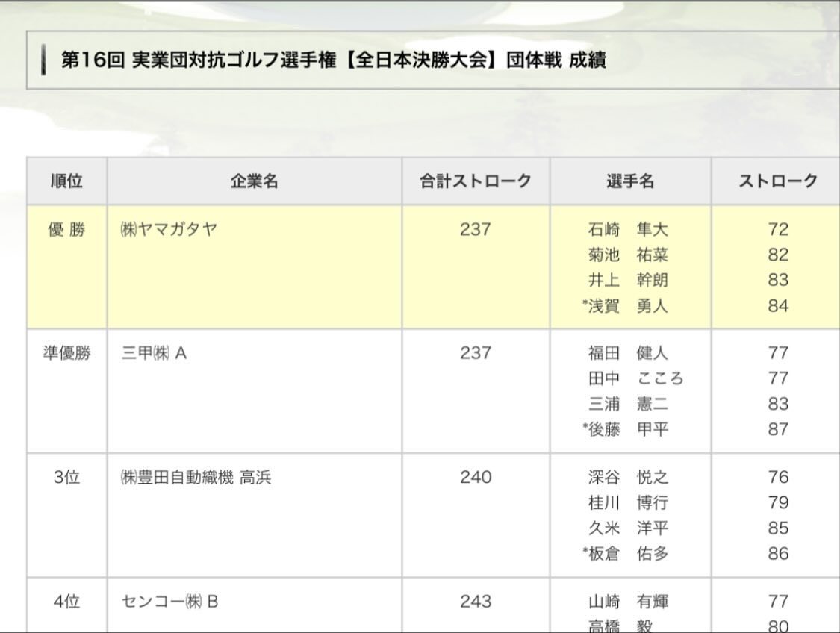Click player name *板倉 佑多
The height and width of the screenshot is (633, 840).
pos(626,553)
